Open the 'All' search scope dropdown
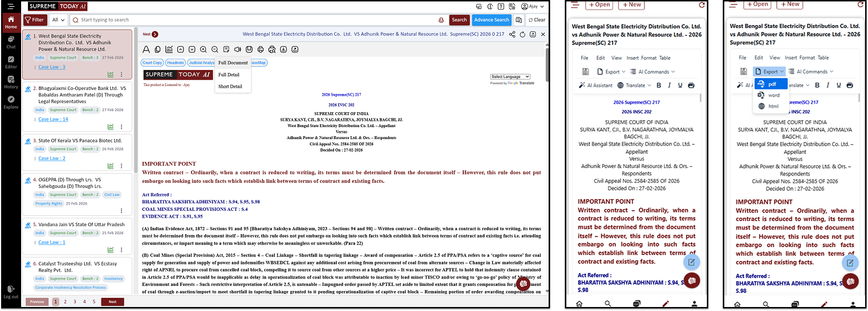 [x=58, y=20]
